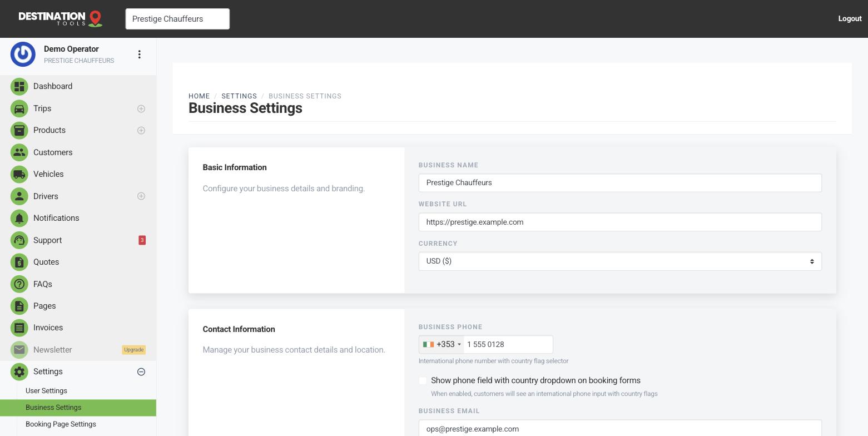Viewport: 868px width, 436px height.
Task: Click the FAQs question mark icon
Action: pyautogui.click(x=19, y=284)
